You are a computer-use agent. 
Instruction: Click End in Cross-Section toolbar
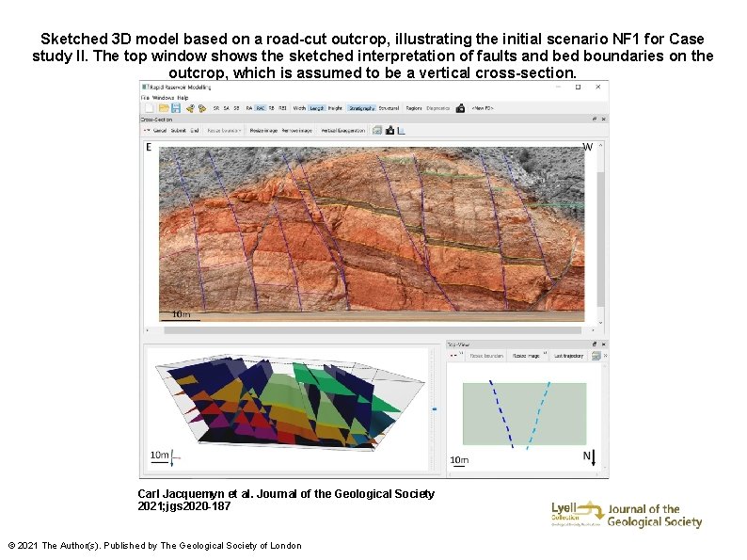195,131
